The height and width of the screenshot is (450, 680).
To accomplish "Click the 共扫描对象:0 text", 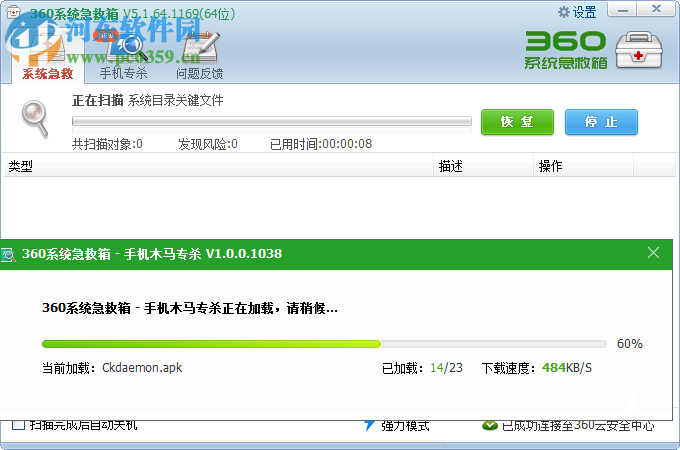I will [107, 144].
